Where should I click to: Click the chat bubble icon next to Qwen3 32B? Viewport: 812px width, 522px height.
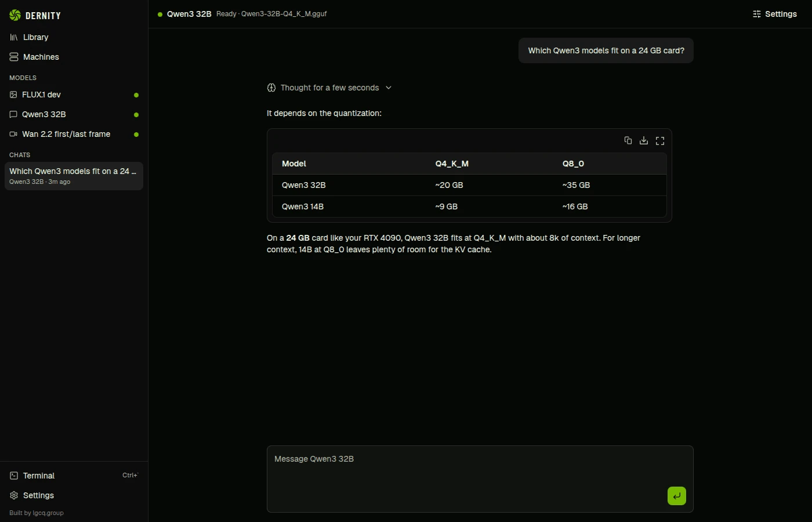[x=13, y=114]
